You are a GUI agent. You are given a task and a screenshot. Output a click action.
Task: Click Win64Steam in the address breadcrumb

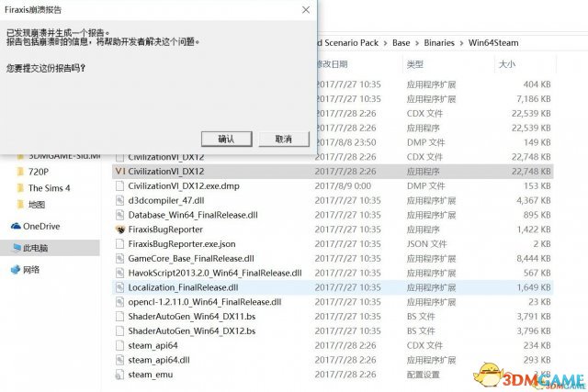(493, 43)
